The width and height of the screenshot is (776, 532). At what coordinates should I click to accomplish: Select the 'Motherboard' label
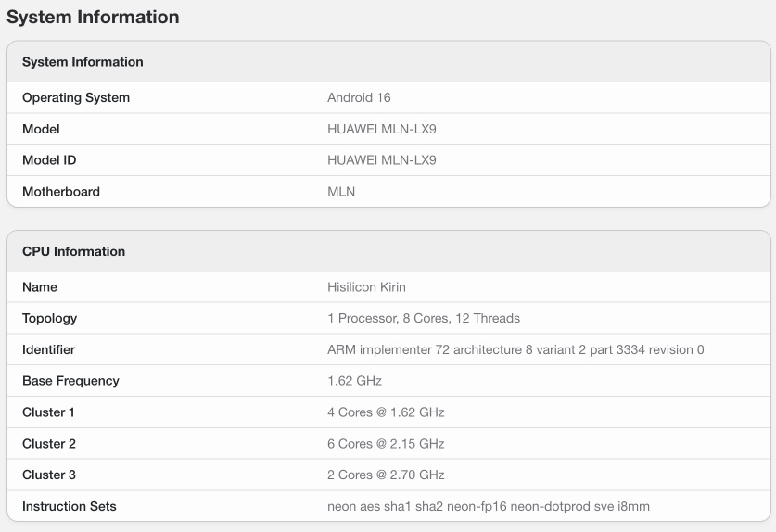(61, 192)
